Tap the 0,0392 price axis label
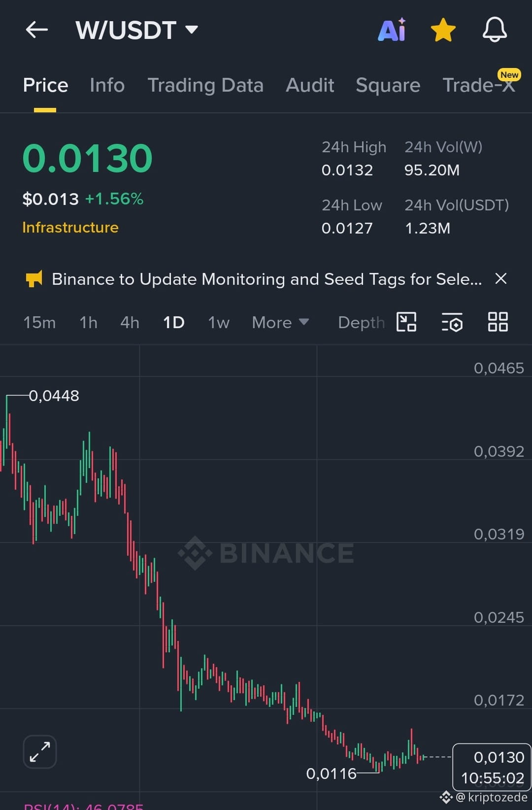 499,451
